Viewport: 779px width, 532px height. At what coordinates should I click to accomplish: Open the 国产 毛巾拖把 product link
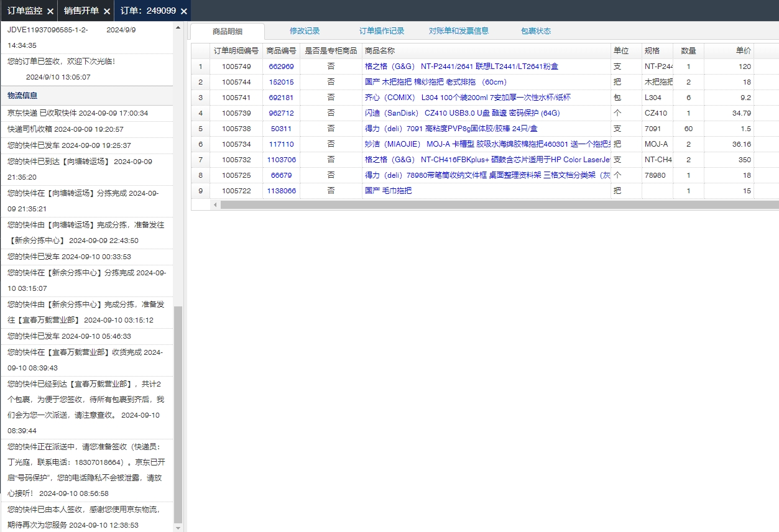point(388,191)
